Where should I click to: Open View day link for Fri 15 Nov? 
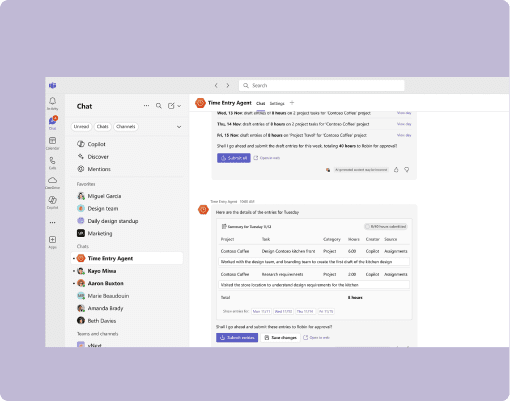point(404,135)
